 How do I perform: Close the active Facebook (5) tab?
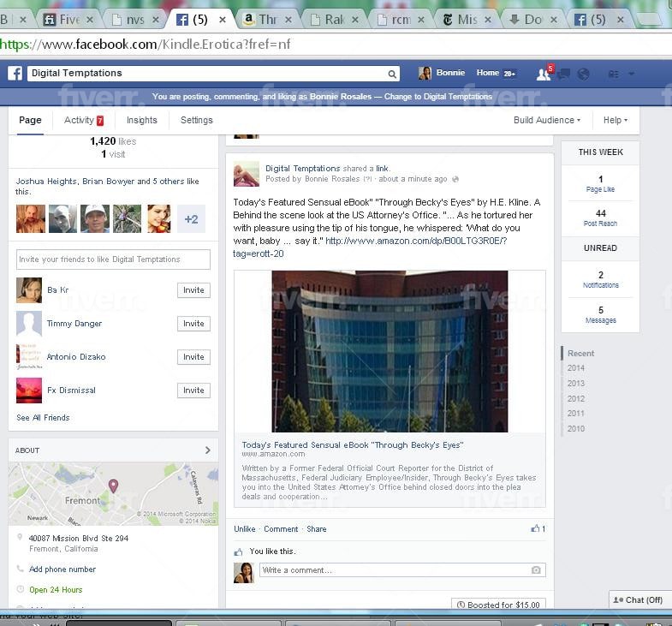[x=223, y=20]
